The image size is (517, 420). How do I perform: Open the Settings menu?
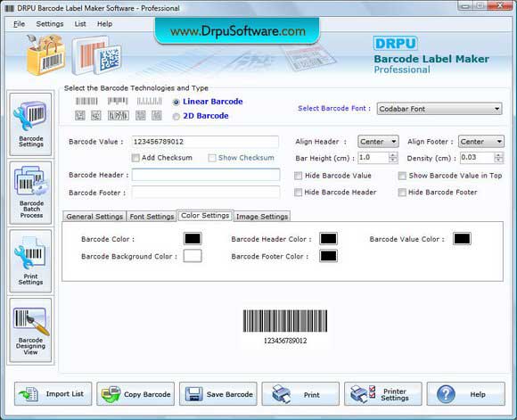(x=50, y=24)
